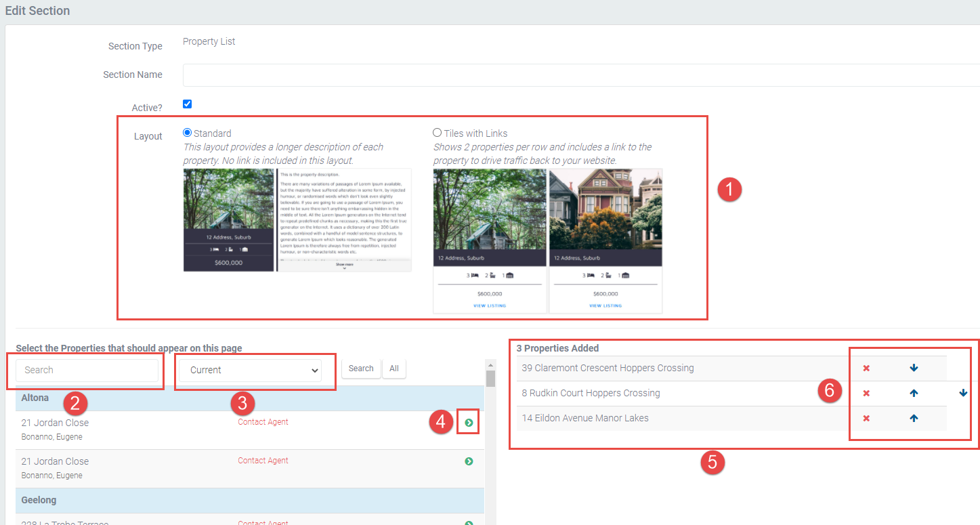Image resolution: width=980 pixels, height=525 pixels.
Task: Move 14 Eildon Avenue up the list
Action: tap(914, 419)
